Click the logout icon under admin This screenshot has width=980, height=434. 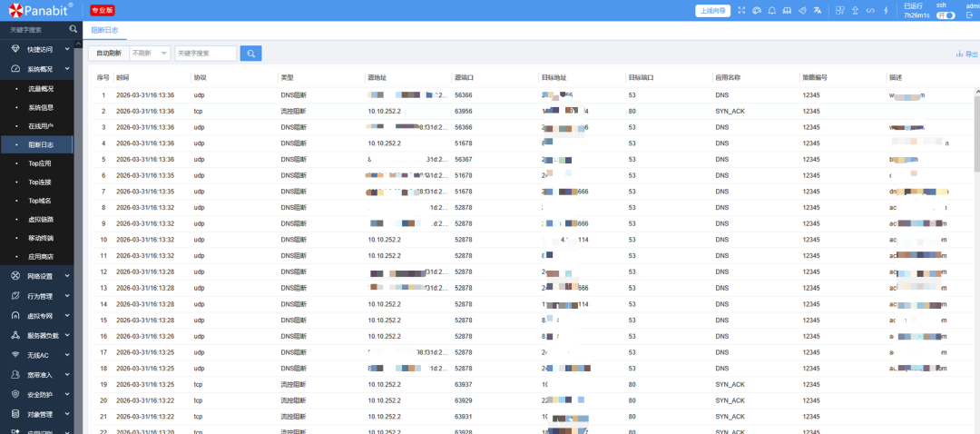(969, 15)
